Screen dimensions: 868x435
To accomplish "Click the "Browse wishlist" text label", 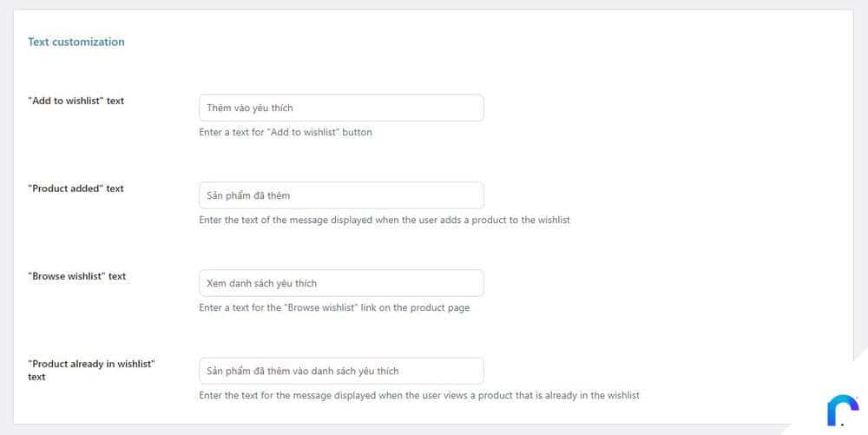I will [x=77, y=276].
